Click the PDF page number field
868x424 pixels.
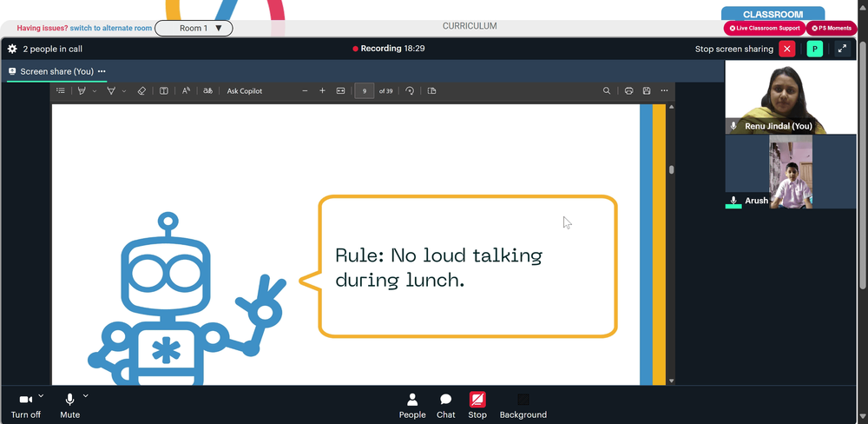pyautogui.click(x=365, y=91)
